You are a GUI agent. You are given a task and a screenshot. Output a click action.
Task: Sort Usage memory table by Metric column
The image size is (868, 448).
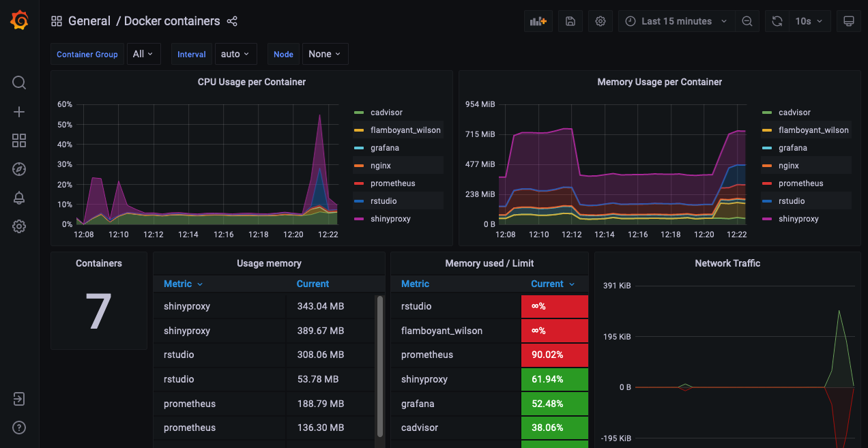183,284
